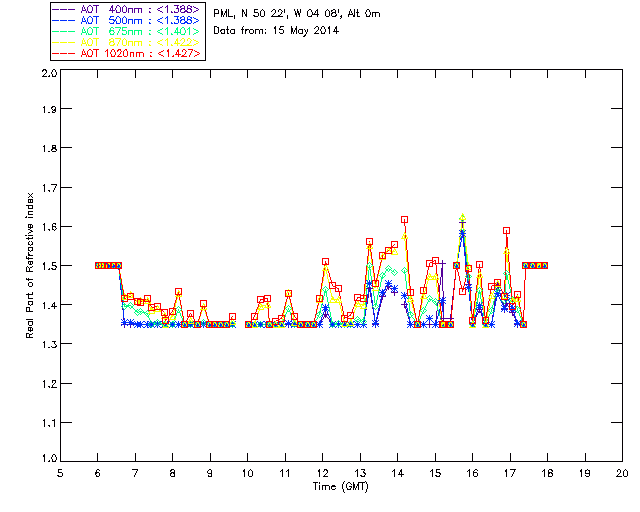The width and height of the screenshot is (640, 512).
Task: Click the 1.8 y-axis label
Action: (49, 148)
